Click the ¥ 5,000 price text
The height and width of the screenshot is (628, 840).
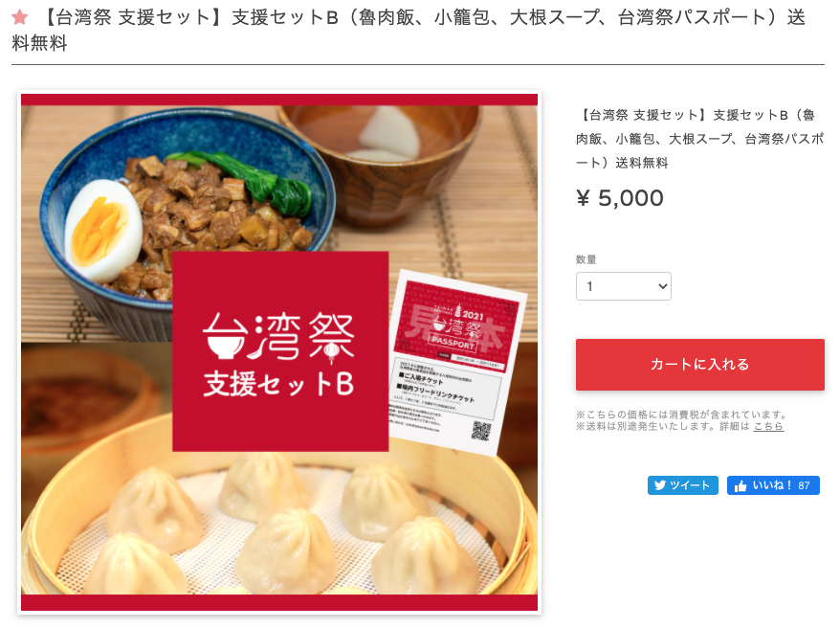tap(620, 198)
